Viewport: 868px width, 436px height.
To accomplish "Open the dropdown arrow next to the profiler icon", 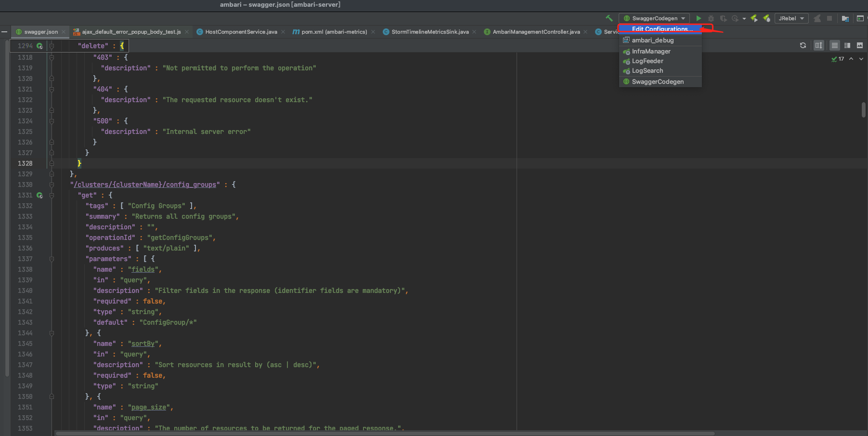I will 744,18.
